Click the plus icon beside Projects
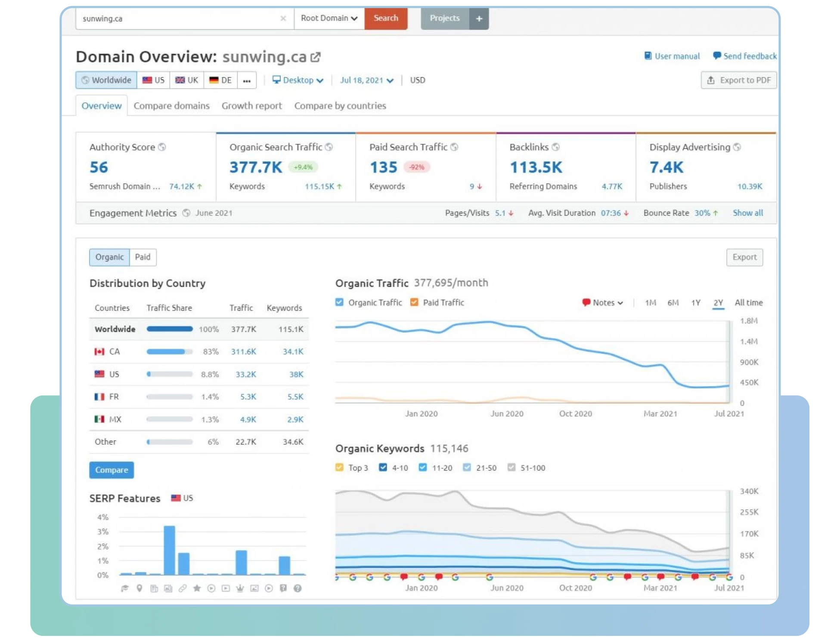This screenshot has height=638, width=840. coord(479,19)
